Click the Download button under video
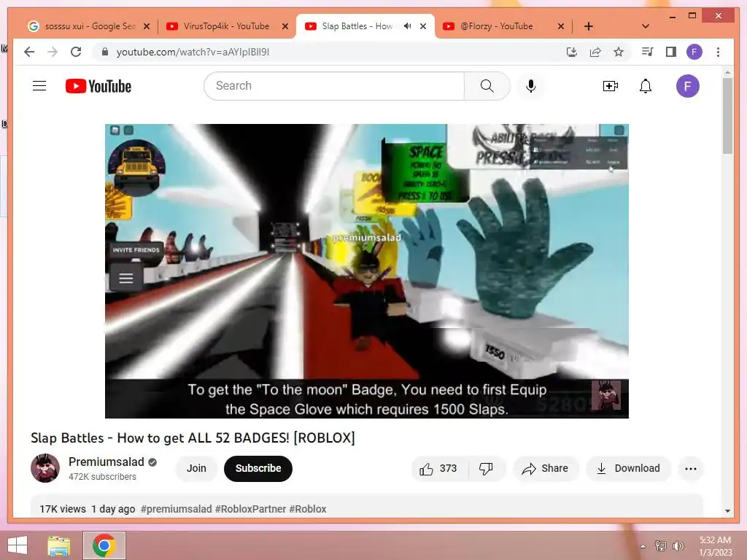This screenshot has width=747, height=560. pyautogui.click(x=628, y=469)
